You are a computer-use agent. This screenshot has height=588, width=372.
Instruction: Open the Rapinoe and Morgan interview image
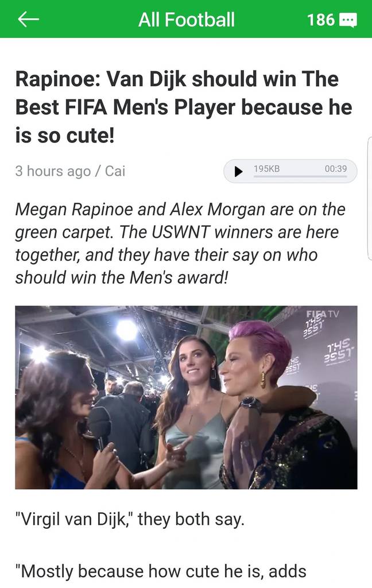186,397
